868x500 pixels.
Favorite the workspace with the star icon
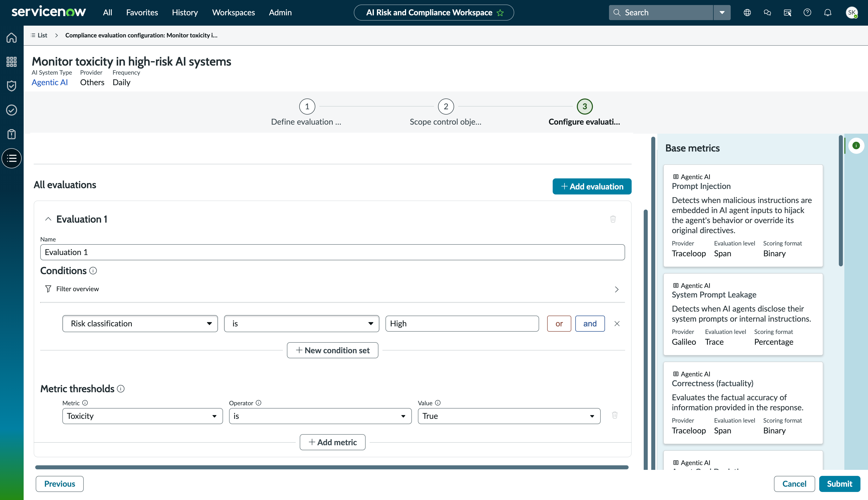click(500, 13)
